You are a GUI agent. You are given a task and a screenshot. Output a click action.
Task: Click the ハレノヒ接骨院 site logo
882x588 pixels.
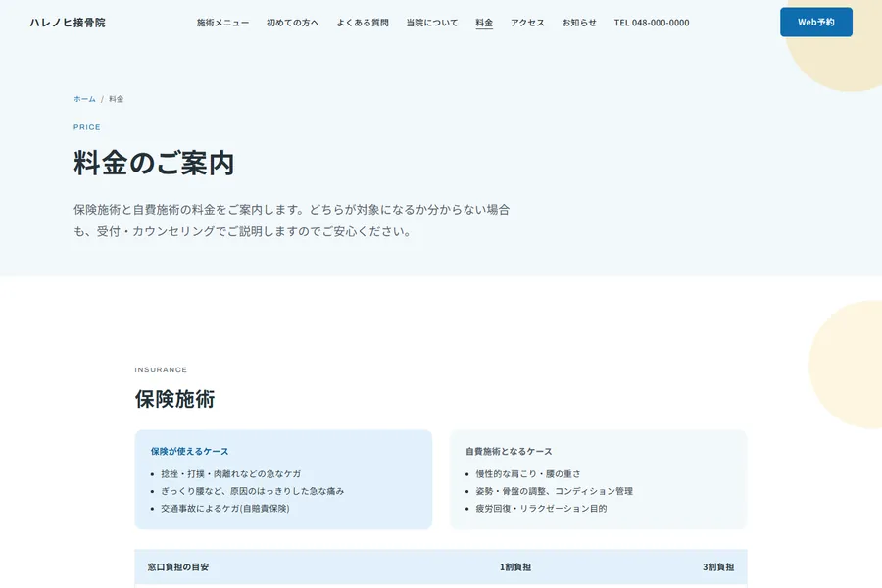(68, 23)
